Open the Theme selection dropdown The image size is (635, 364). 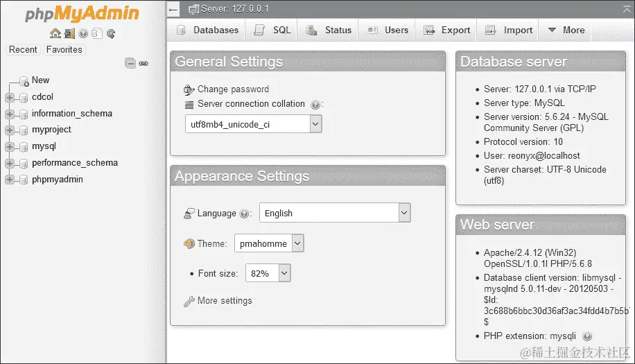pyautogui.click(x=270, y=243)
